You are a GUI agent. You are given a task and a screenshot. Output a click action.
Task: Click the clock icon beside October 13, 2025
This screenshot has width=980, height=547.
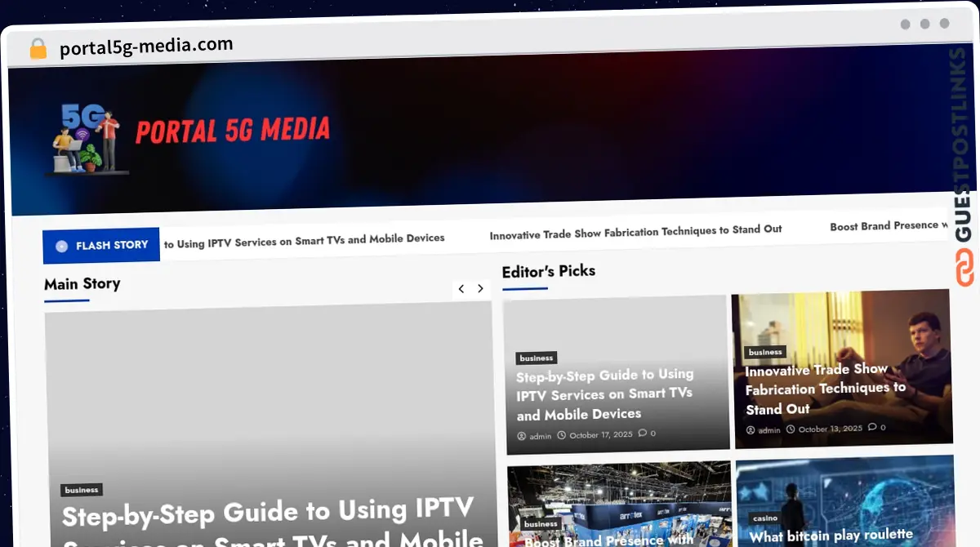tap(791, 429)
